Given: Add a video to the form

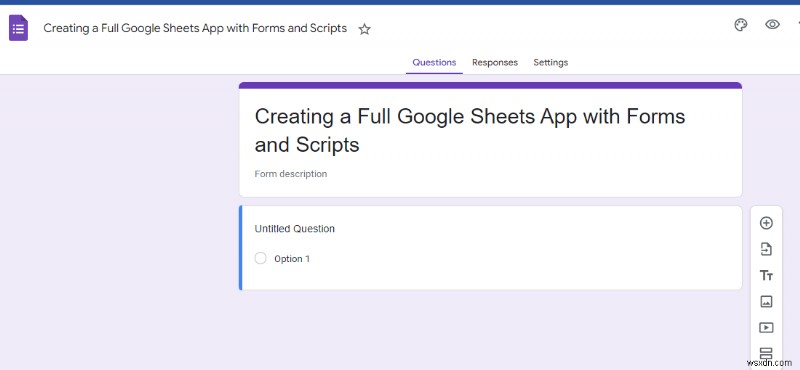Looking at the screenshot, I should 766,328.
